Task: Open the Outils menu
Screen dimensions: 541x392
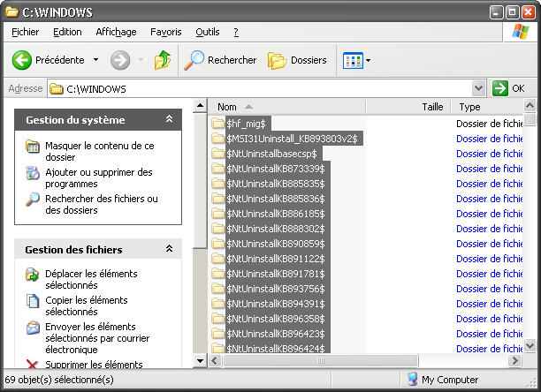Action: pos(208,32)
